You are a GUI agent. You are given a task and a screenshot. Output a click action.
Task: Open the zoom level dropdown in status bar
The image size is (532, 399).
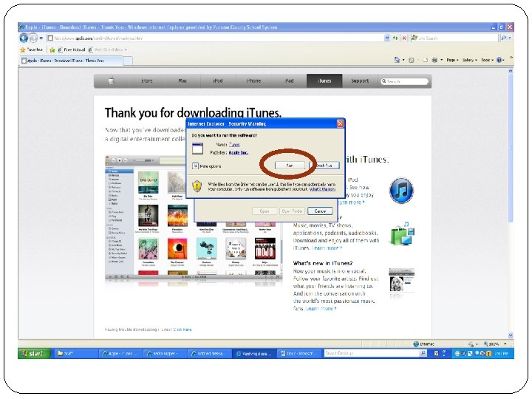(505, 344)
